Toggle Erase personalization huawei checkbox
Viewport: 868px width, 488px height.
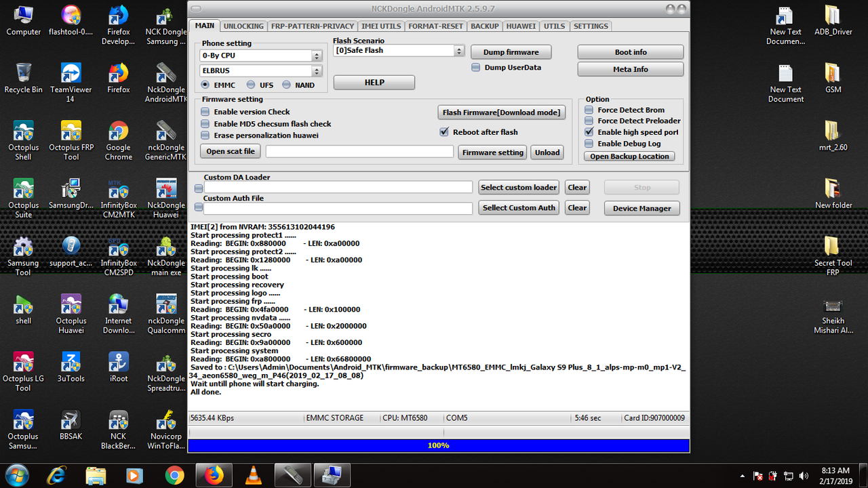click(x=205, y=136)
